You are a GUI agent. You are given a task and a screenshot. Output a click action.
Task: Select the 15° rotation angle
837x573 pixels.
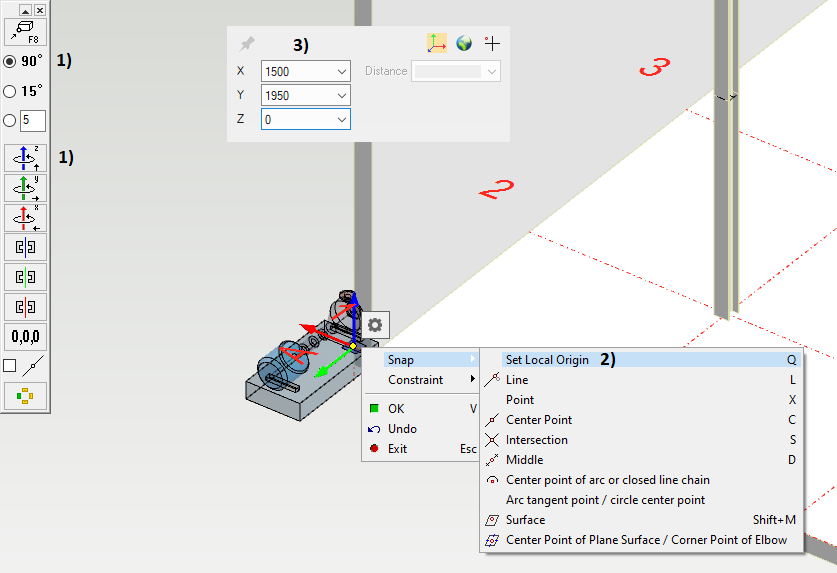10,91
